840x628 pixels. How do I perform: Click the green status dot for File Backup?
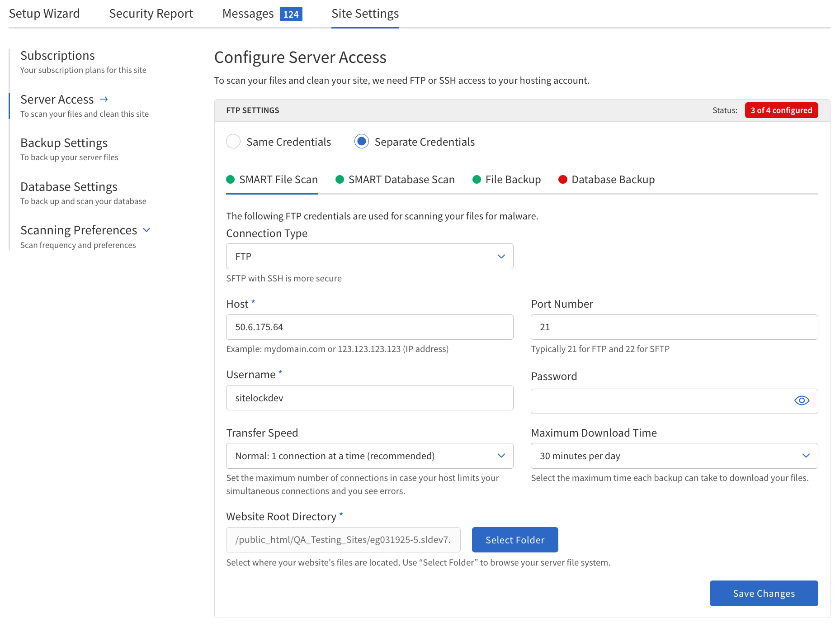(x=477, y=180)
